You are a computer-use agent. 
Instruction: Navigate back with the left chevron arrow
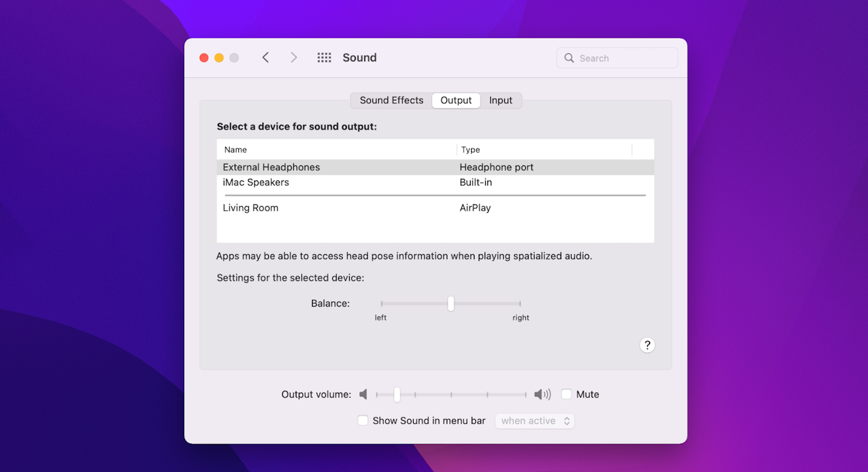click(266, 57)
